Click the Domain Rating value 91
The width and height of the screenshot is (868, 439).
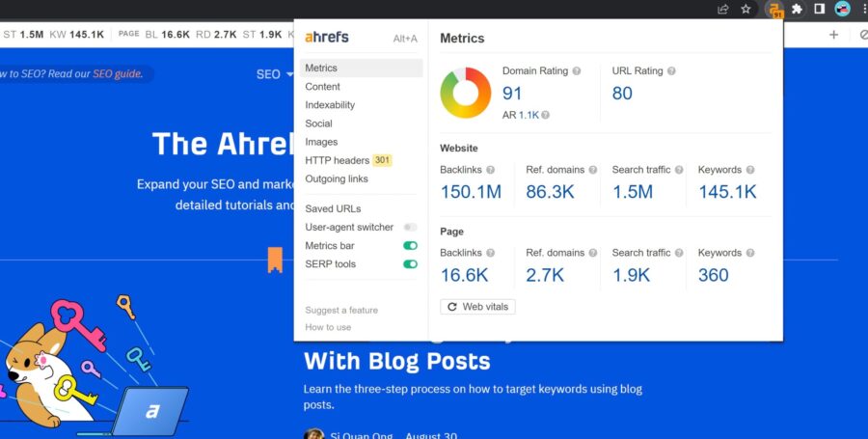pyautogui.click(x=512, y=93)
